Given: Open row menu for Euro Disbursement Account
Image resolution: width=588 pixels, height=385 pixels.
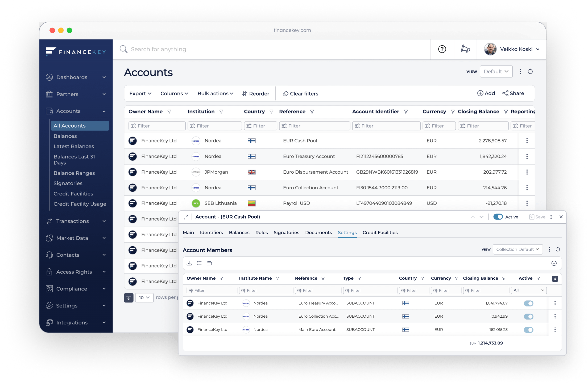Looking at the screenshot, I should coord(527,172).
